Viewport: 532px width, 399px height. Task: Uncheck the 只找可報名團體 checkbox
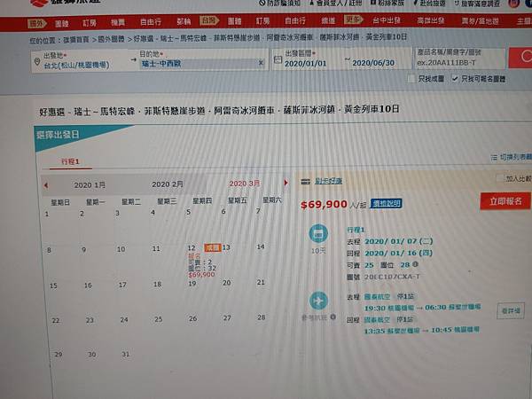(x=455, y=79)
